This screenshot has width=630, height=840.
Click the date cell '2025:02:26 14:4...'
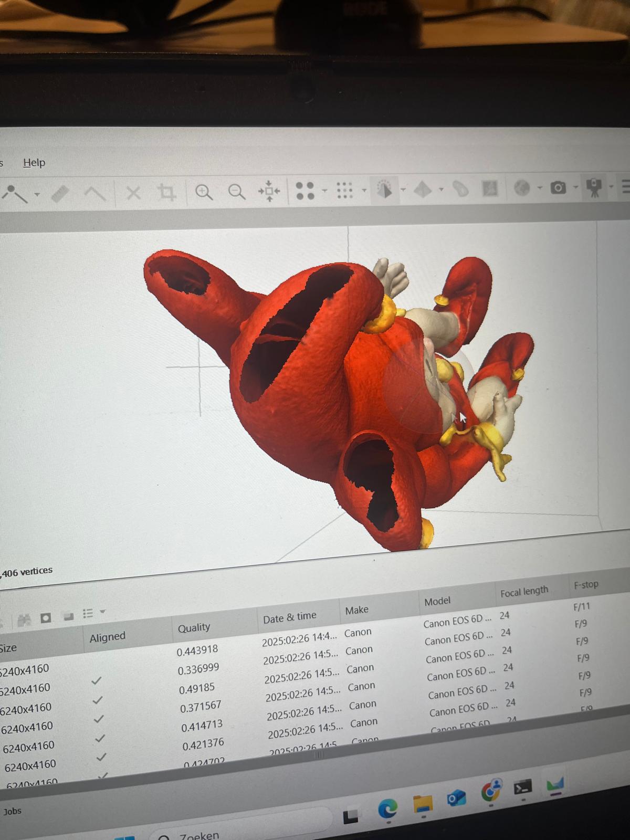click(300, 639)
